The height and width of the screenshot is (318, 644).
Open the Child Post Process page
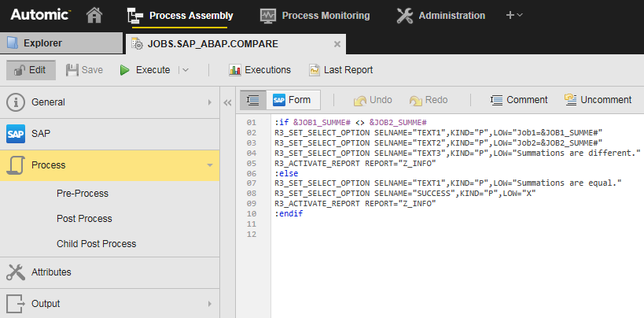pos(96,244)
